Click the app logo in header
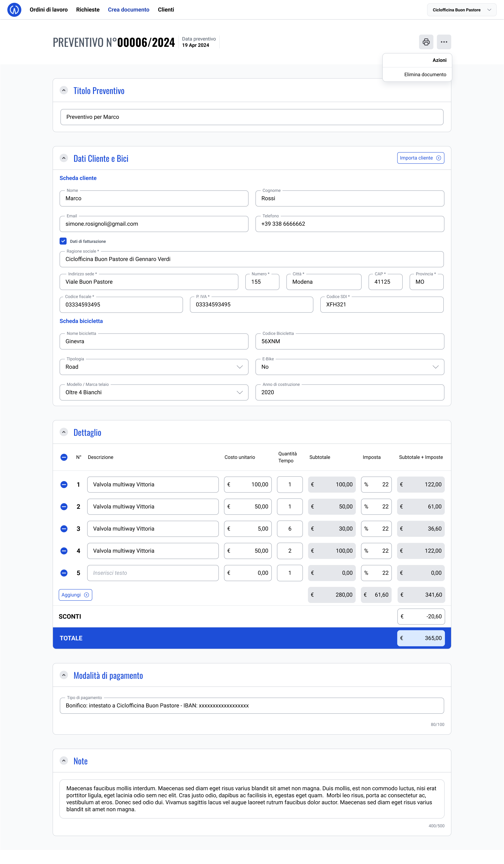504x864 pixels. click(x=14, y=10)
